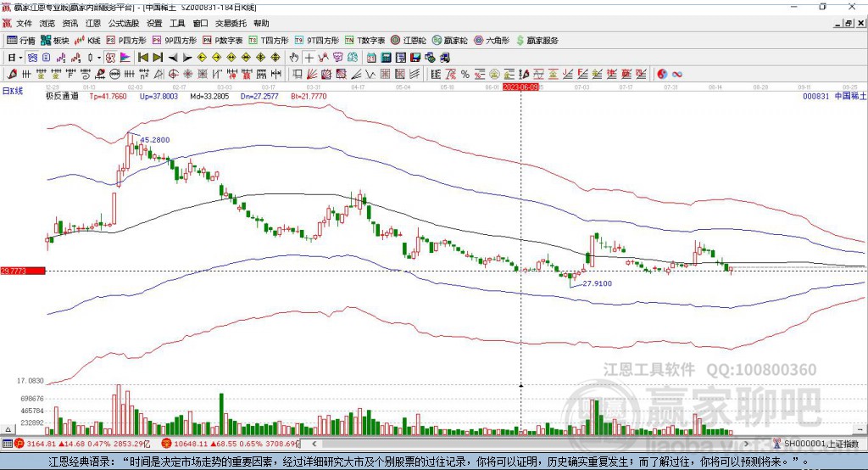Switch to the K线 chart view
This screenshot has width=868, height=470.
(87, 41)
